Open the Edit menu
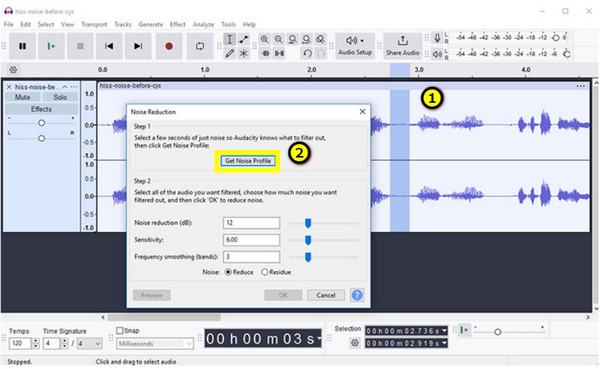Viewport: 600px width, 369px height. coord(26,24)
